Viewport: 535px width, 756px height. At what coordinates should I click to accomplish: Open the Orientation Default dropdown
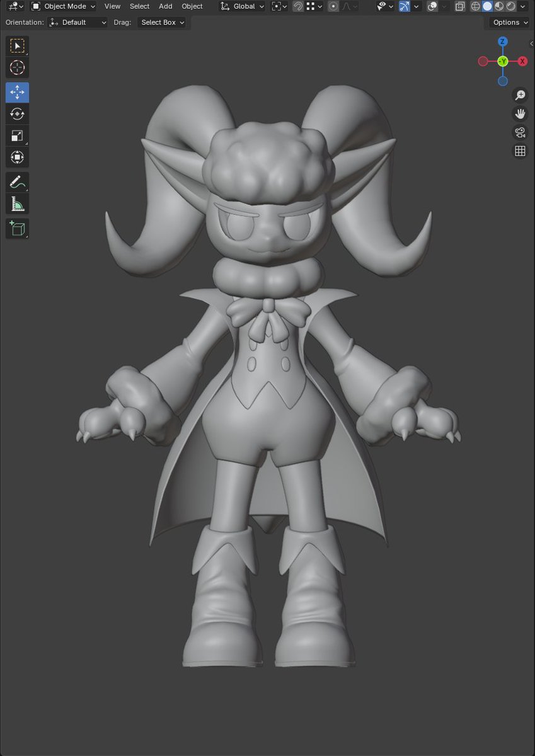coord(78,22)
